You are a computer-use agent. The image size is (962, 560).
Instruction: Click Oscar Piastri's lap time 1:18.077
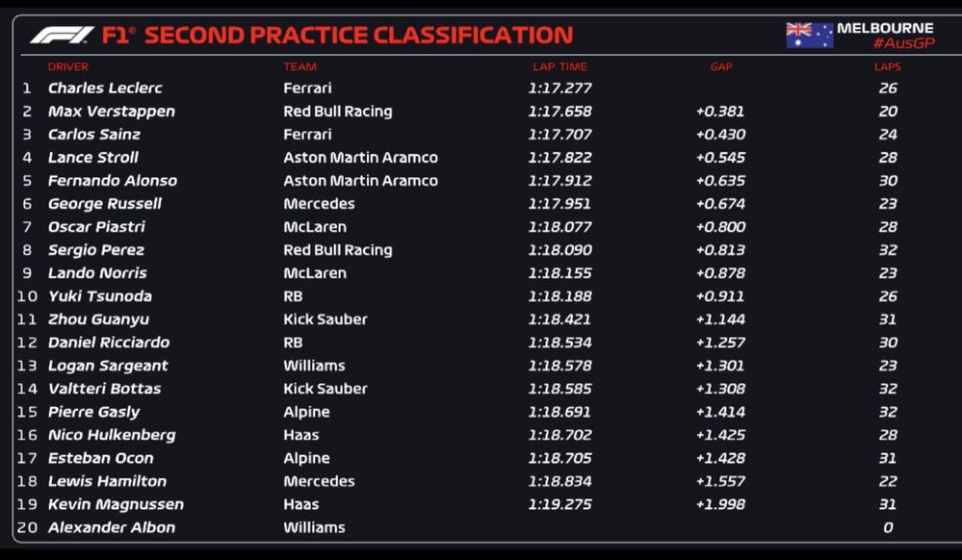coord(559,227)
